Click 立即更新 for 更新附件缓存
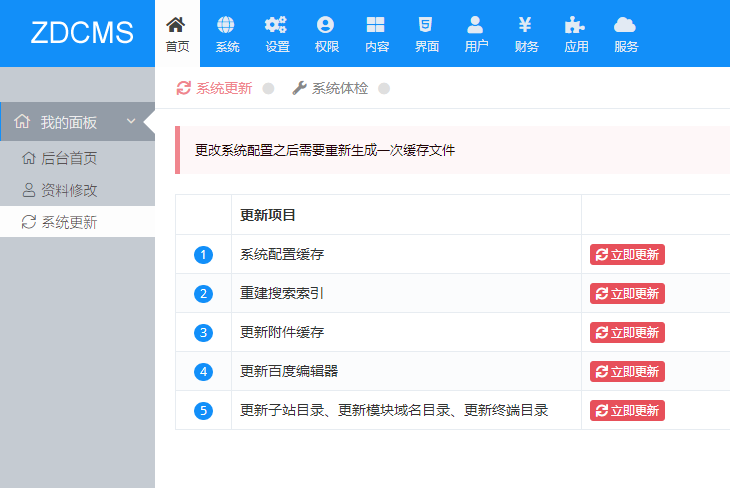730x488 pixels. click(x=627, y=332)
